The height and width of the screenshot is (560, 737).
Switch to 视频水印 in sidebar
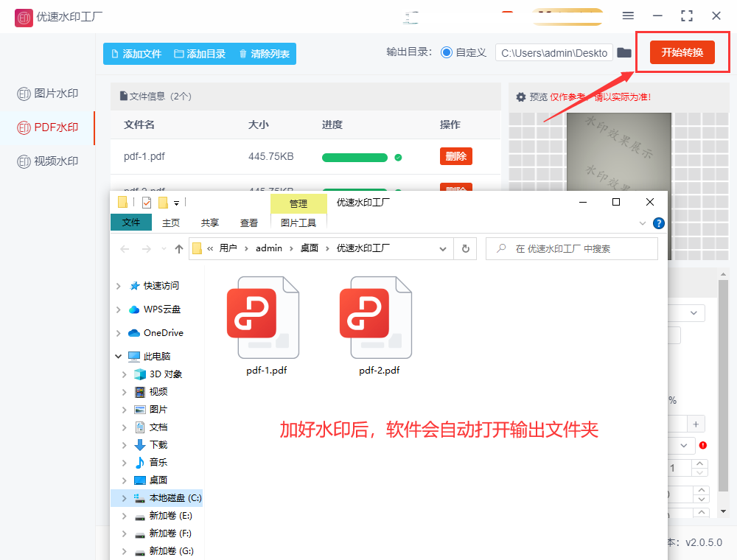coord(47,161)
